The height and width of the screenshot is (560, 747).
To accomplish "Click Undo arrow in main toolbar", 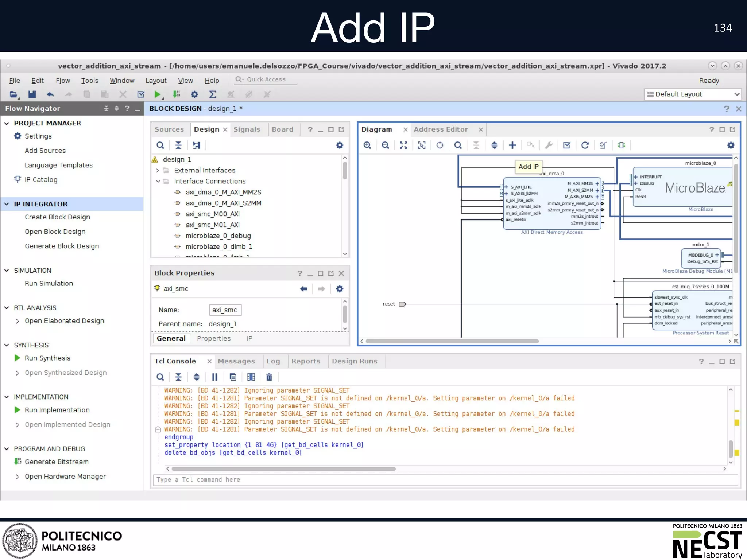I will (x=50, y=94).
